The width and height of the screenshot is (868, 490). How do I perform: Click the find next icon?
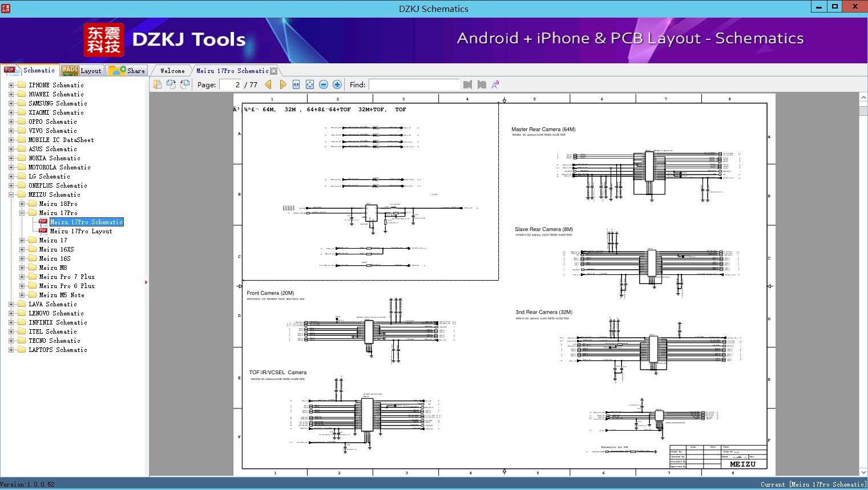click(482, 84)
